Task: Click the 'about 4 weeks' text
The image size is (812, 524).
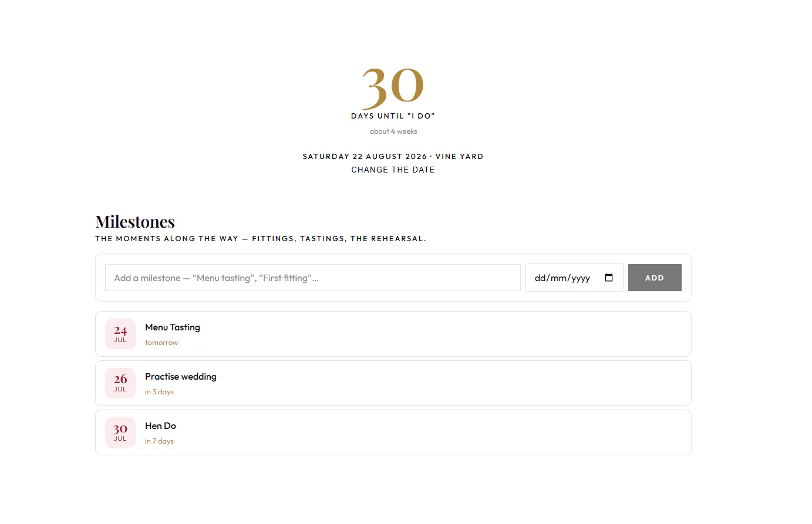Action: pyautogui.click(x=393, y=131)
